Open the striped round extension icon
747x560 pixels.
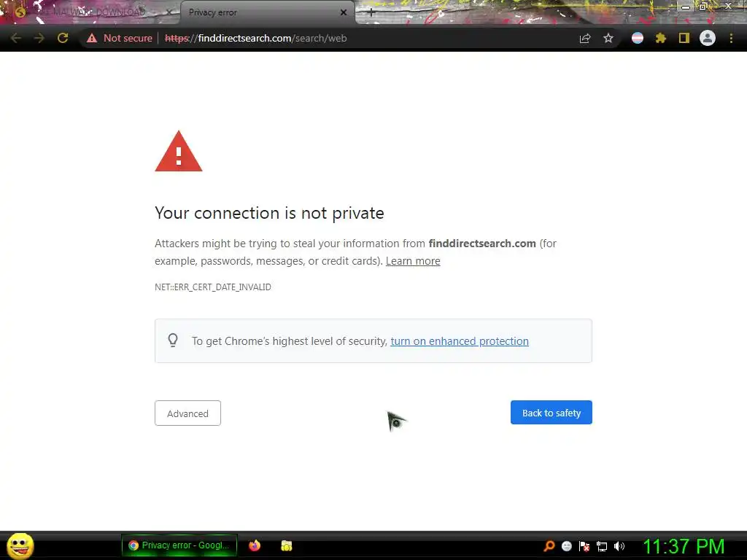point(638,38)
